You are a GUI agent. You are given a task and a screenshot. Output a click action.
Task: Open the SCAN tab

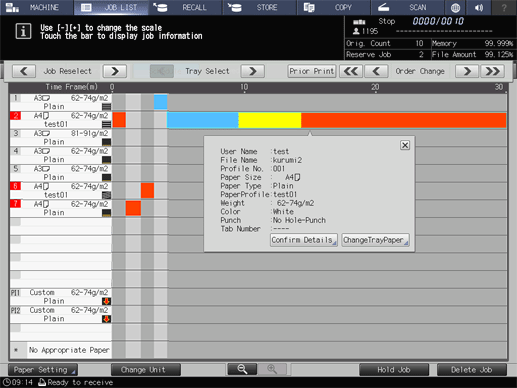(x=407, y=7)
